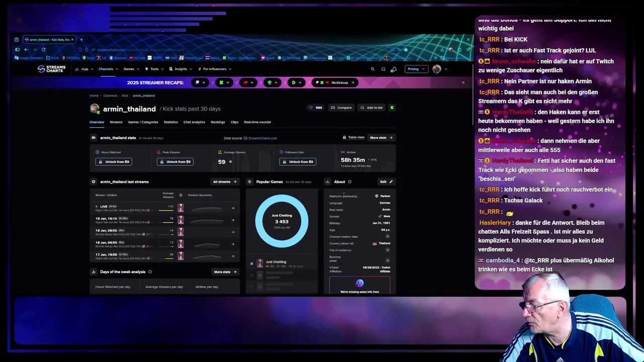Expand the For Influencers menu
644x362 pixels.
(x=215, y=69)
